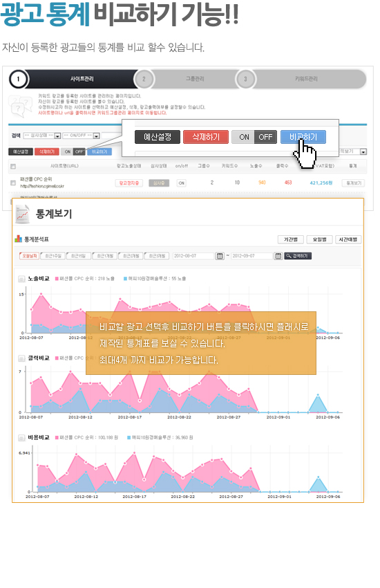
Task: Check the 패션몰 CPC 순위 row checkbox
Action: (13, 183)
